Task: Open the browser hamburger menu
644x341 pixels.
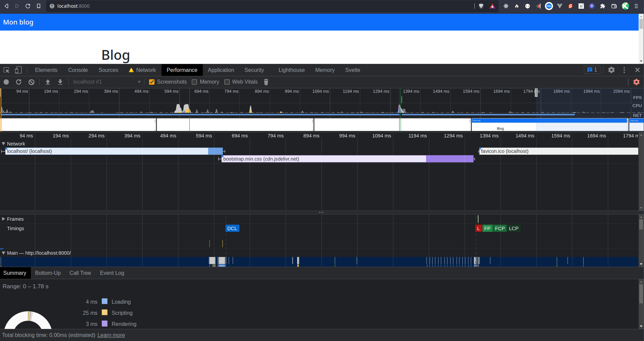Action: click(x=636, y=6)
